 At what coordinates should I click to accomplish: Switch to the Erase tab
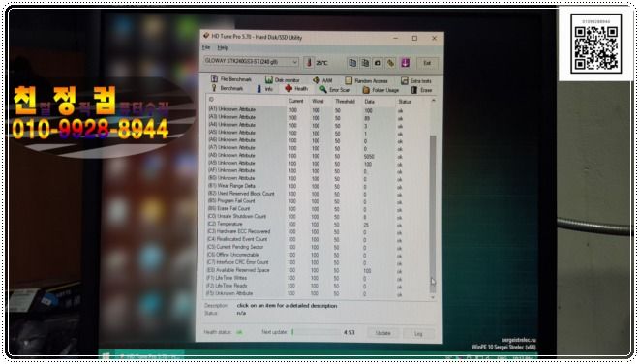point(421,90)
